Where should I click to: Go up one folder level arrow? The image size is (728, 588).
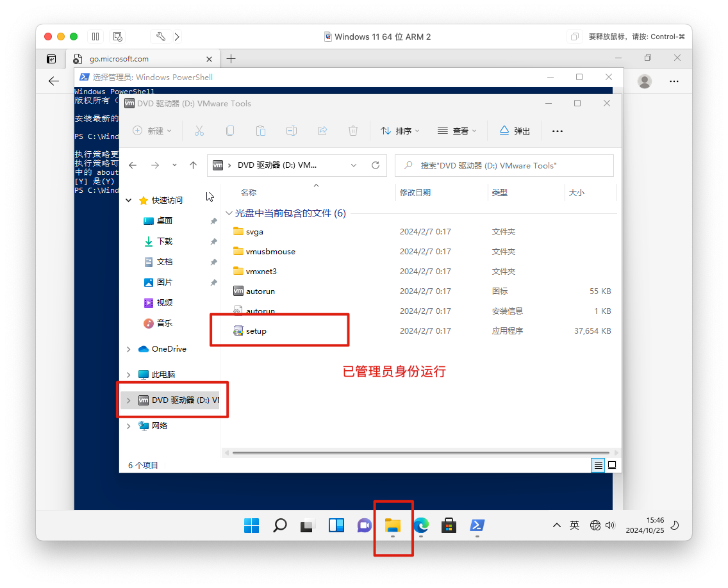(x=193, y=165)
